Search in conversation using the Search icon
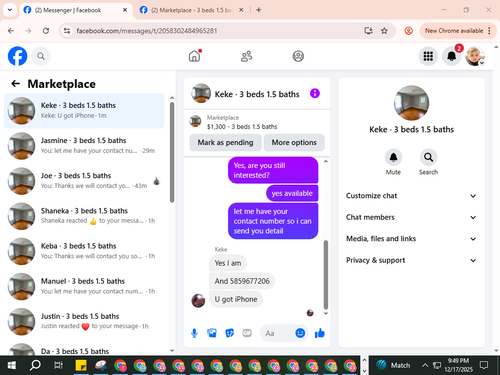The image size is (500, 375). 428,157
